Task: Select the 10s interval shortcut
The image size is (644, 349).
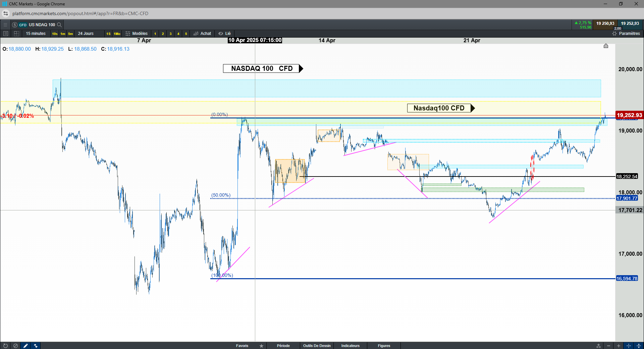Action: click(x=55, y=34)
